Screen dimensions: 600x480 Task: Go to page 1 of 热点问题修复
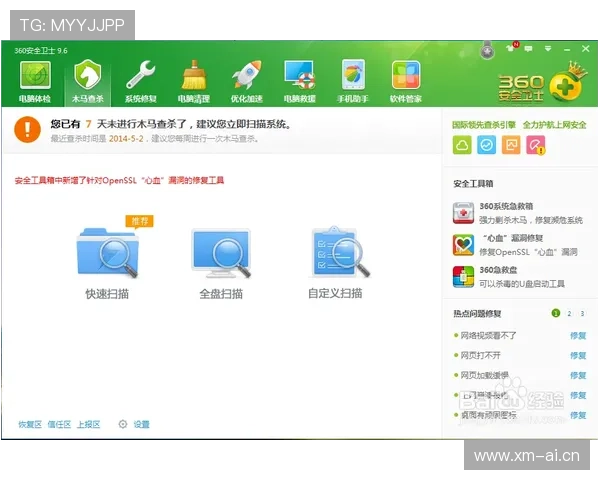(x=556, y=313)
